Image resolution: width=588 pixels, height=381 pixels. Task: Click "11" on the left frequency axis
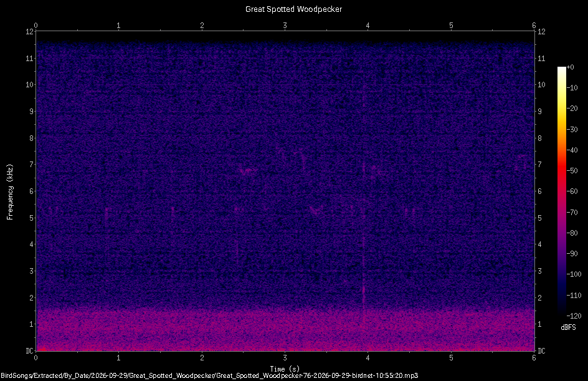coord(30,58)
